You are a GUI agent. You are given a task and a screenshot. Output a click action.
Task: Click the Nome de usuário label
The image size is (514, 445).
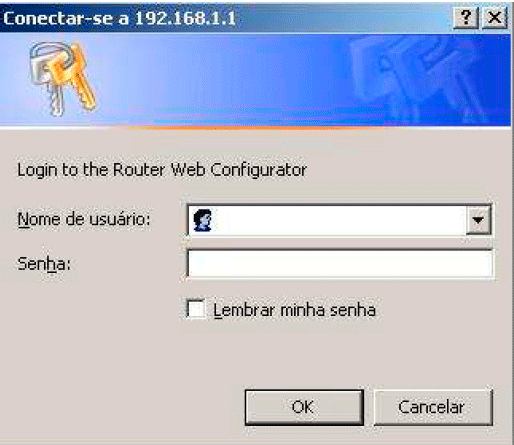pyautogui.click(x=84, y=219)
